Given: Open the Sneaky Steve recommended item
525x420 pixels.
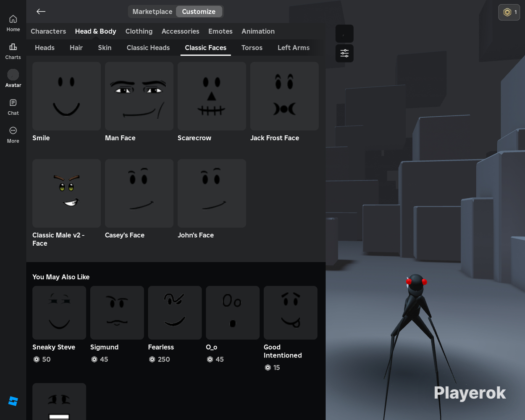Looking at the screenshot, I should (x=59, y=313).
